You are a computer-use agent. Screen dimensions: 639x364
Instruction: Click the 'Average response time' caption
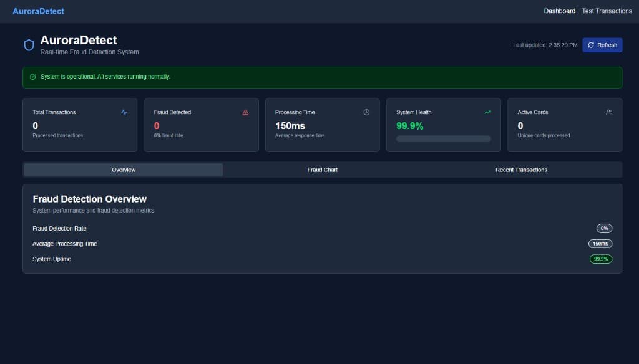coord(300,135)
